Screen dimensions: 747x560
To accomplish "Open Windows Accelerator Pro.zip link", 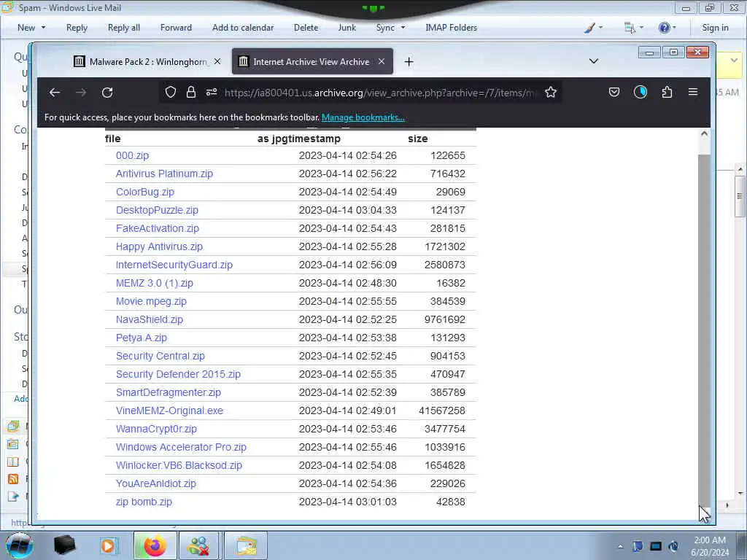I will coord(181,447).
